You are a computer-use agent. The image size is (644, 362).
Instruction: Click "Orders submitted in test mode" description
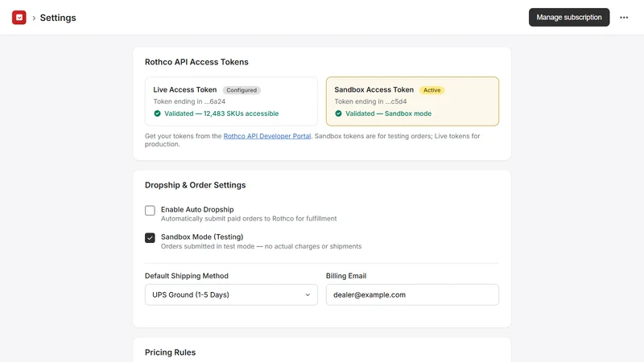[261, 246]
